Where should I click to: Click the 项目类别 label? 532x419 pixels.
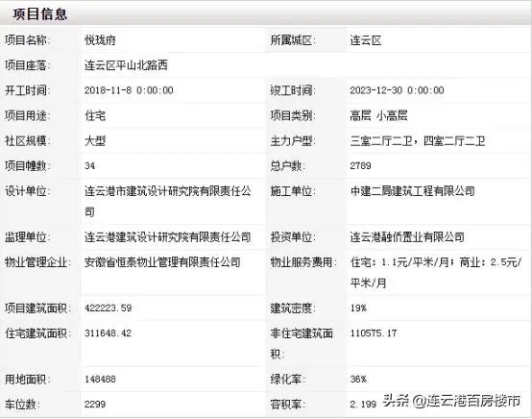tap(293, 115)
